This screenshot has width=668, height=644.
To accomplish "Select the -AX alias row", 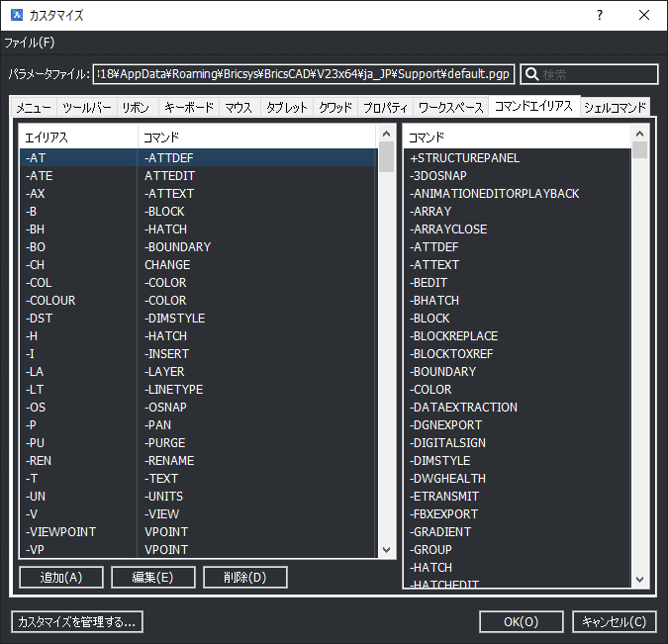I will tap(198, 193).
